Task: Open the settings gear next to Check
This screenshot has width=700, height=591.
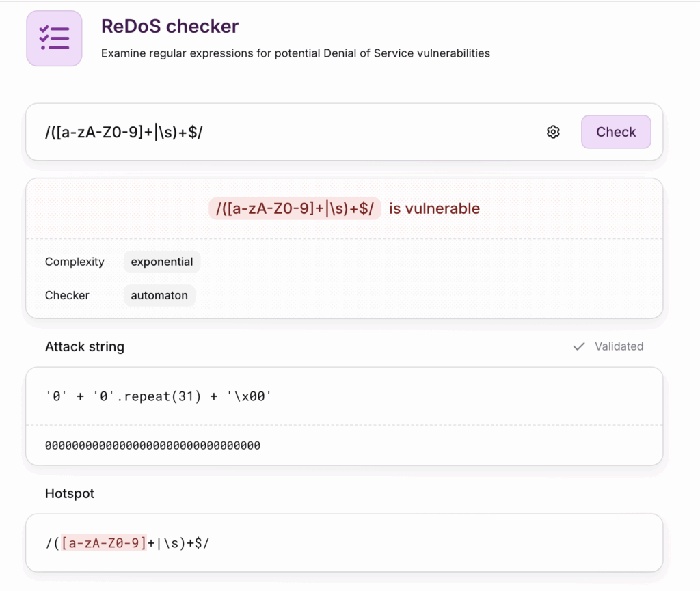Action: click(x=553, y=133)
